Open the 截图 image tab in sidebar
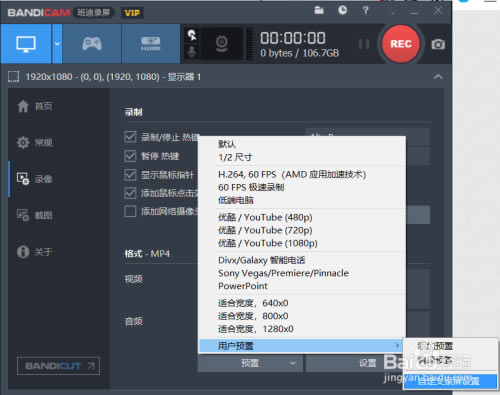Viewport: 500px width, 395px height. 35,215
